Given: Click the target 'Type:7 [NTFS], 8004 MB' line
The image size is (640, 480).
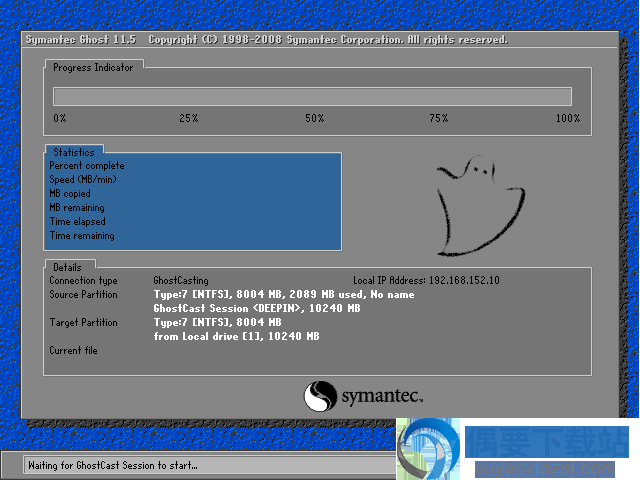Looking at the screenshot, I should pyautogui.click(x=218, y=322).
